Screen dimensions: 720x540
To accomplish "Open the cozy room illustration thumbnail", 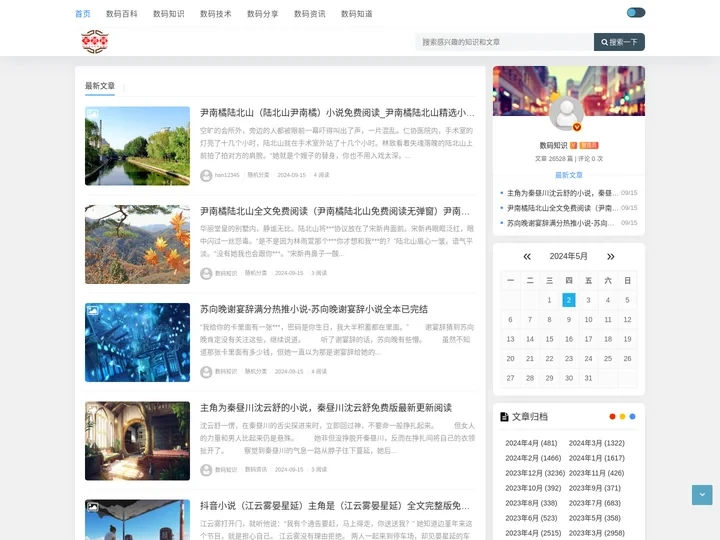I will (x=137, y=441).
